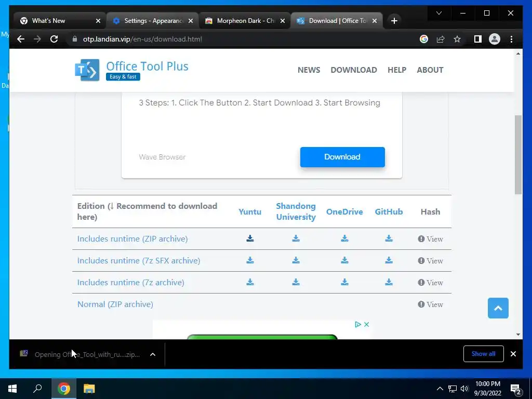Close the Morpheon Dark tab
Image resolution: width=532 pixels, height=399 pixels.
point(283,21)
